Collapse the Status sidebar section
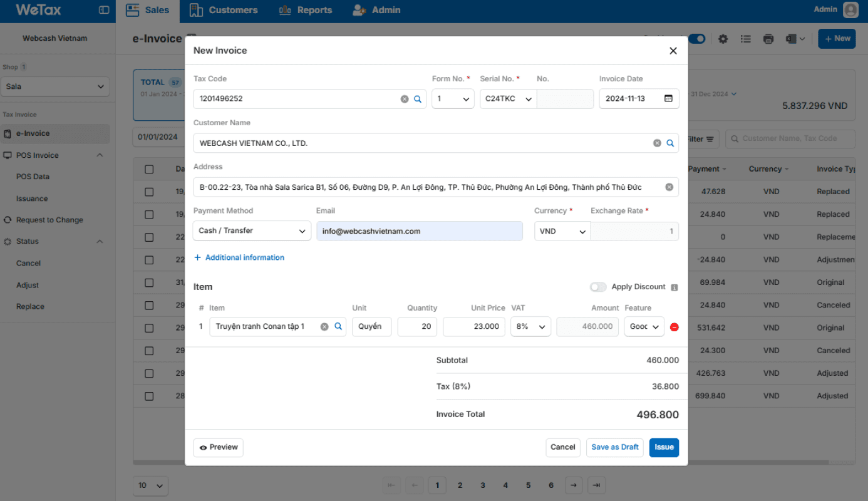The width and height of the screenshot is (868, 501). (x=100, y=242)
